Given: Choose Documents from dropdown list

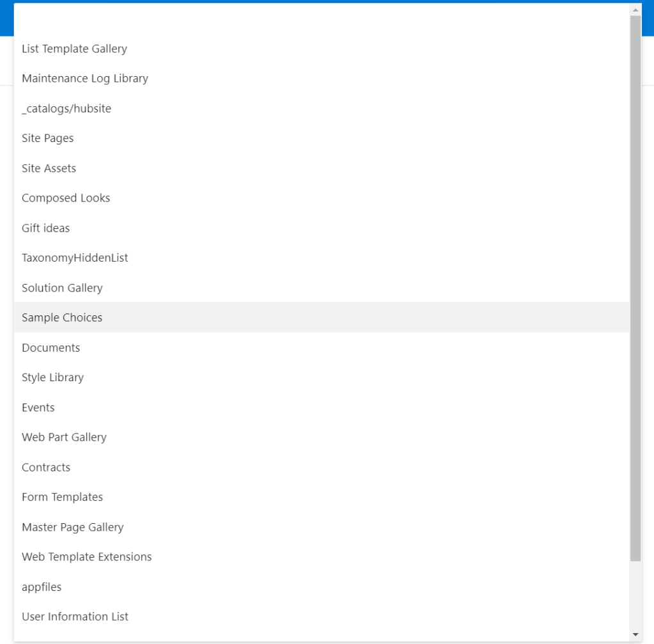Looking at the screenshot, I should [x=51, y=348].
